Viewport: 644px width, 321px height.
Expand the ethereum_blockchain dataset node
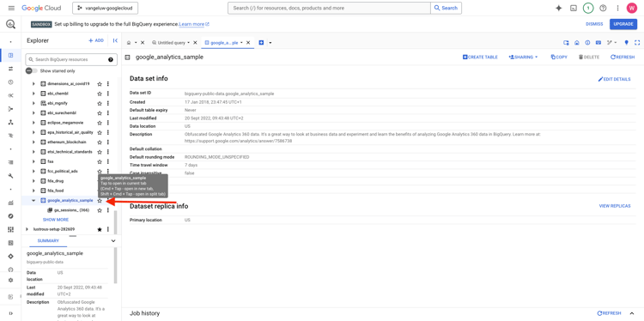point(33,142)
